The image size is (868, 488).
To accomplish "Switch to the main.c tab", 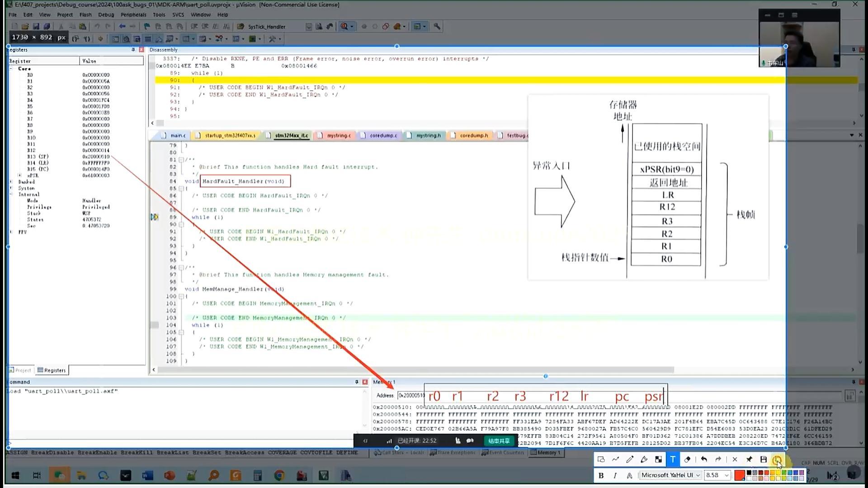I will pyautogui.click(x=175, y=136).
